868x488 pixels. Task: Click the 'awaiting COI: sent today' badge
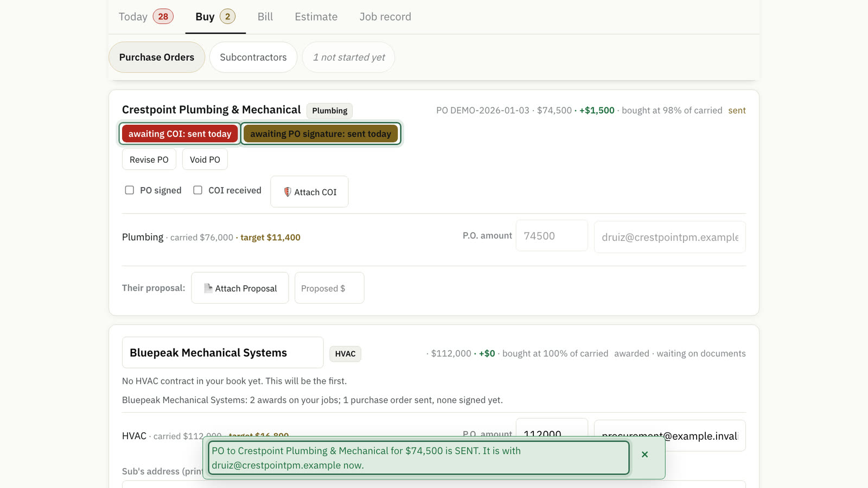point(180,134)
